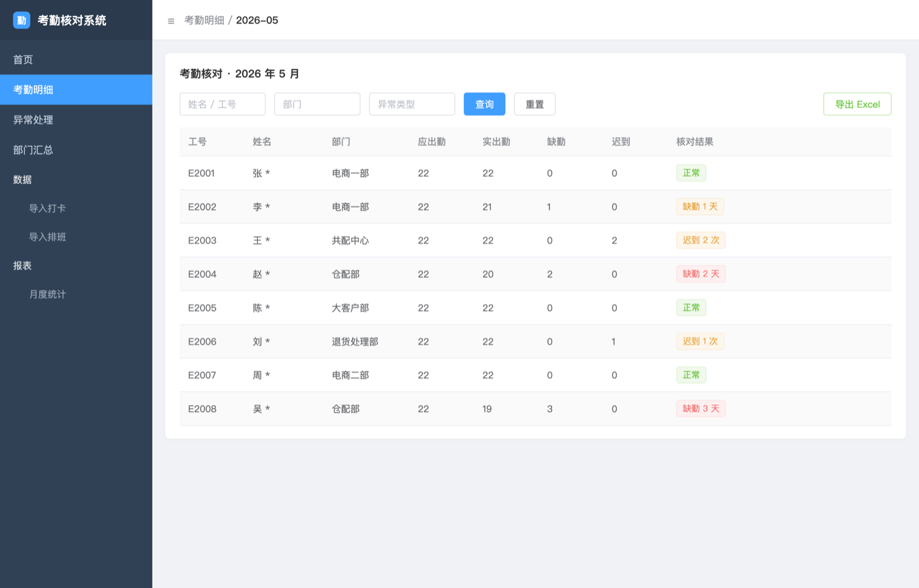Screen dimensions: 919x588
Task: Click the 考勤核对 · 2026 年 5 月 heading
Action: pyautogui.click(x=239, y=74)
